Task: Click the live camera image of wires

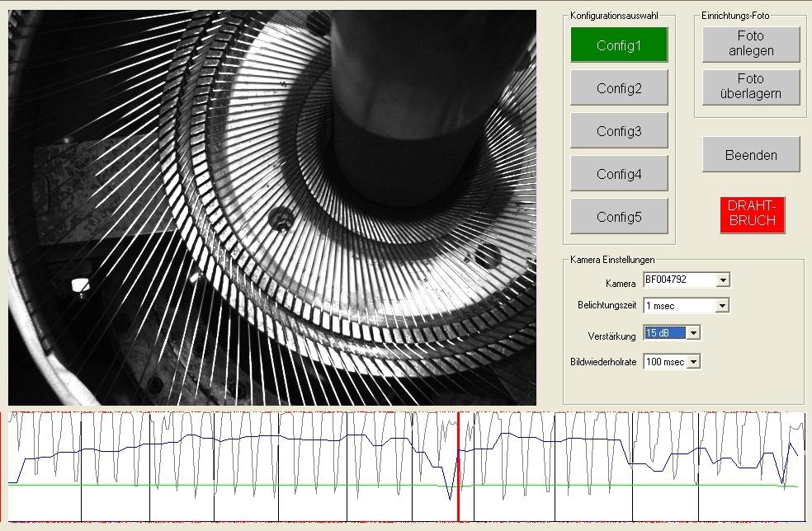Action: [x=272, y=208]
